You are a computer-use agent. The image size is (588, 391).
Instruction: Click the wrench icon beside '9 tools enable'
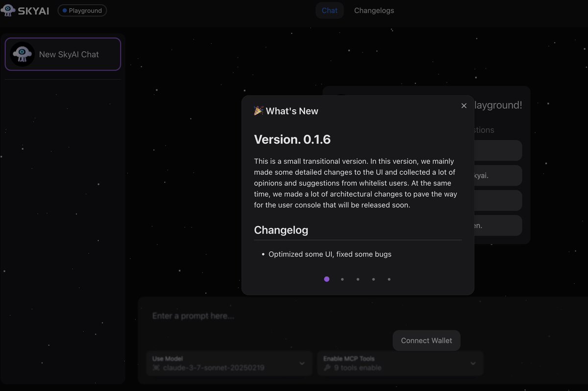pyautogui.click(x=327, y=368)
